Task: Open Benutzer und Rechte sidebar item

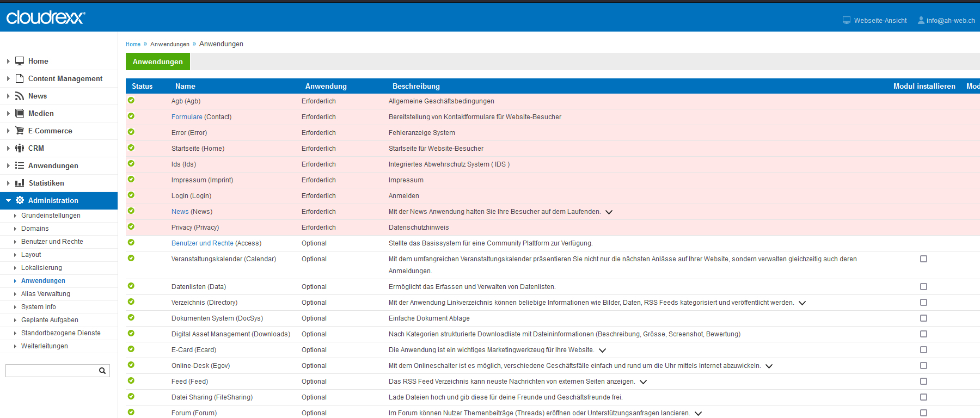Action: click(52, 242)
